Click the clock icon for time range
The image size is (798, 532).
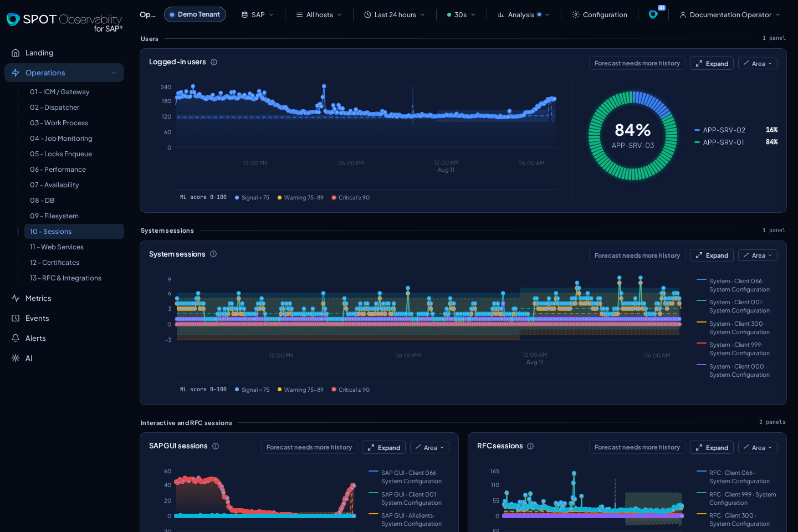[x=367, y=15]
